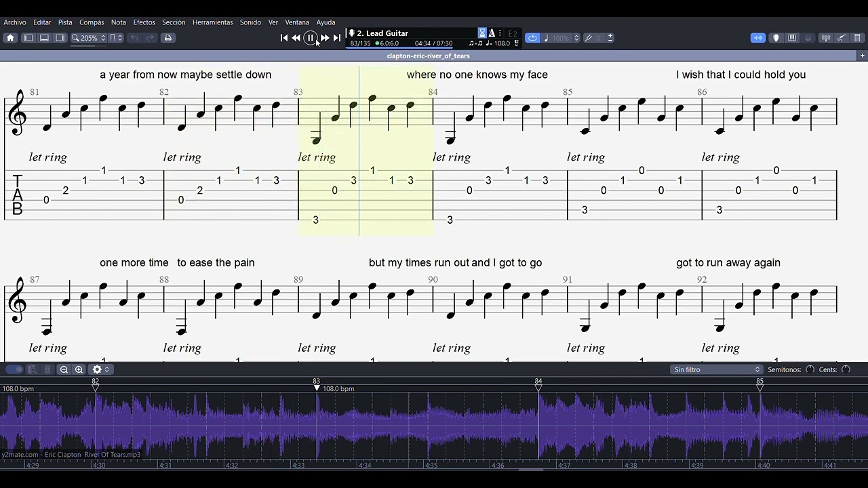
Task: Click the E2 current note display
Action: (513, 33)
